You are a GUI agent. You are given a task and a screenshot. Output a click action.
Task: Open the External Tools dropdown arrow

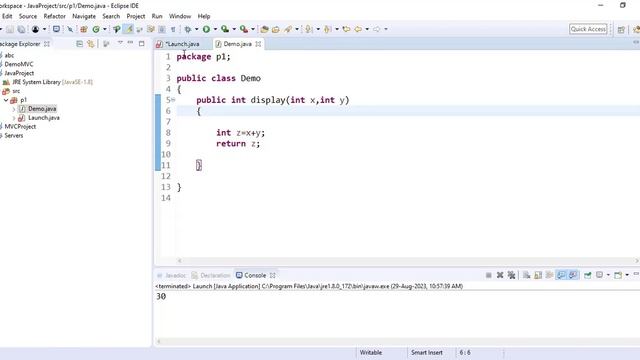[253, 29]
